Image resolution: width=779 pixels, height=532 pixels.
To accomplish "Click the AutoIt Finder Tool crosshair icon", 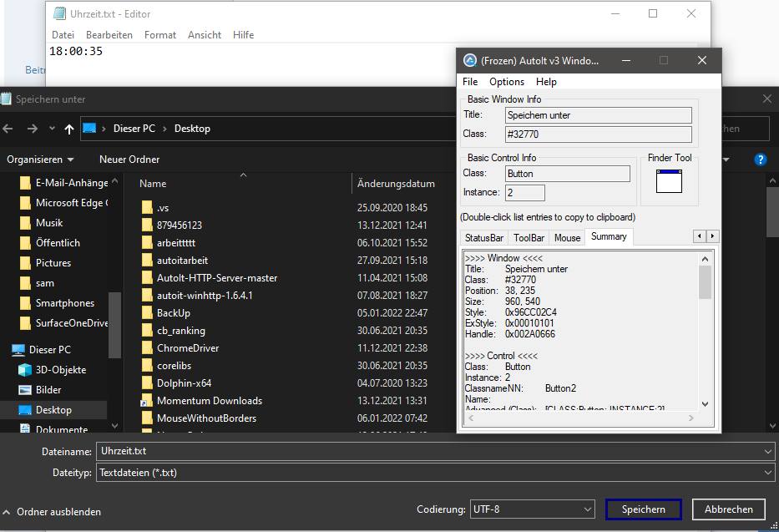I will 669,180.
